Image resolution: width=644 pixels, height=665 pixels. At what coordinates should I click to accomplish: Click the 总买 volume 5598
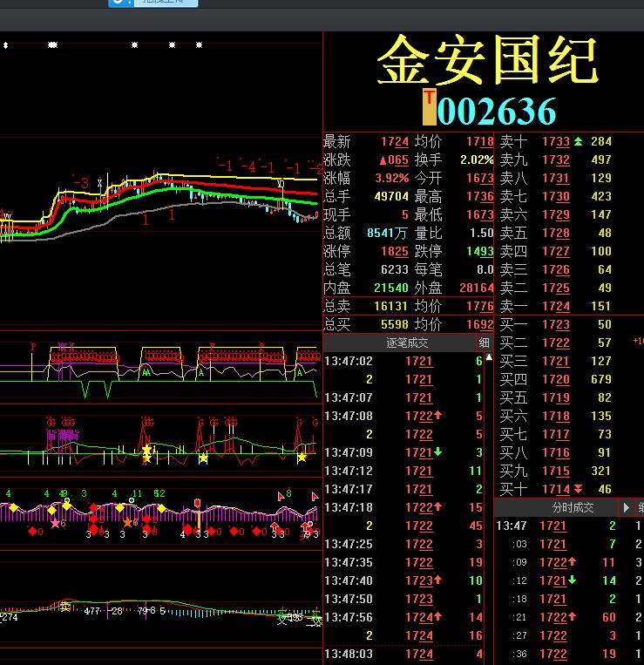coord(394,324)
